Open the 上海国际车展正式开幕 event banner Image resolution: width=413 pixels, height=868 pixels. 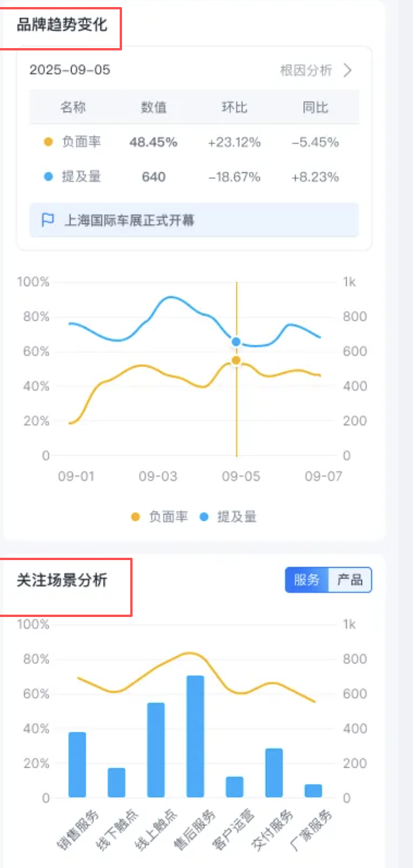point(194,221)
